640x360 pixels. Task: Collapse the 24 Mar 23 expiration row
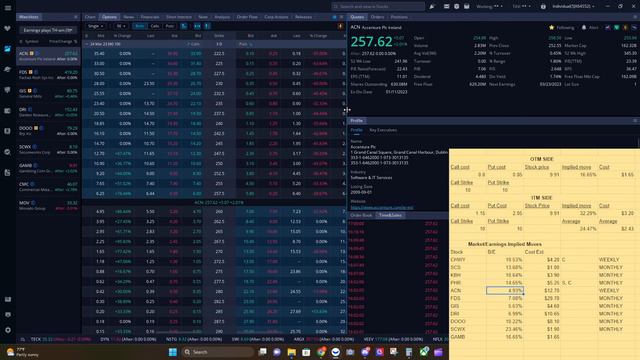click(86, 44)
